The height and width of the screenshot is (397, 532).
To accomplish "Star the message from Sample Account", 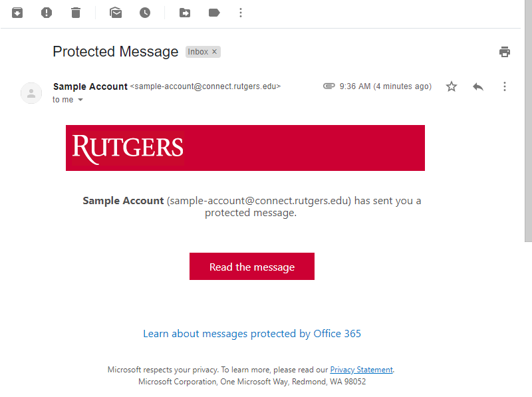I will 452,86.
